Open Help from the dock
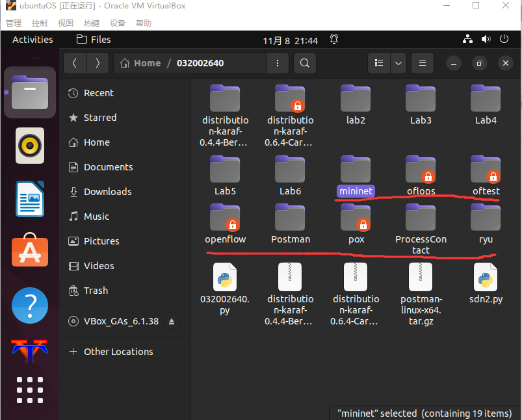The image size is (522, 420). [x=30, y=306]
